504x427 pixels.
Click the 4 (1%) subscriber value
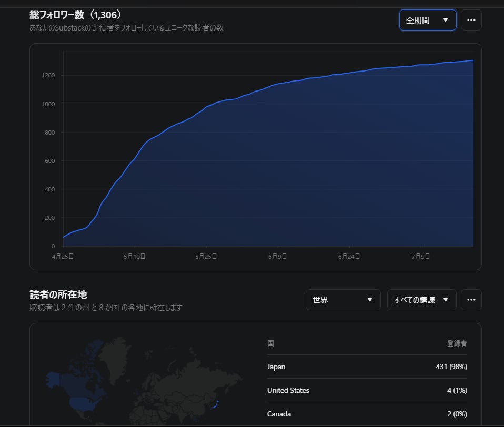457,390
